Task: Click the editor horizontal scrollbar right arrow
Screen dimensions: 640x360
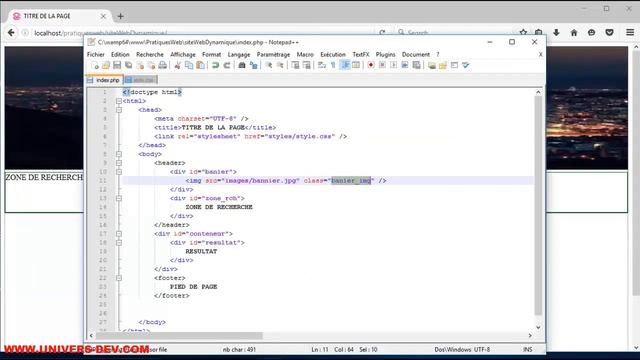Action: coord(530,336)
